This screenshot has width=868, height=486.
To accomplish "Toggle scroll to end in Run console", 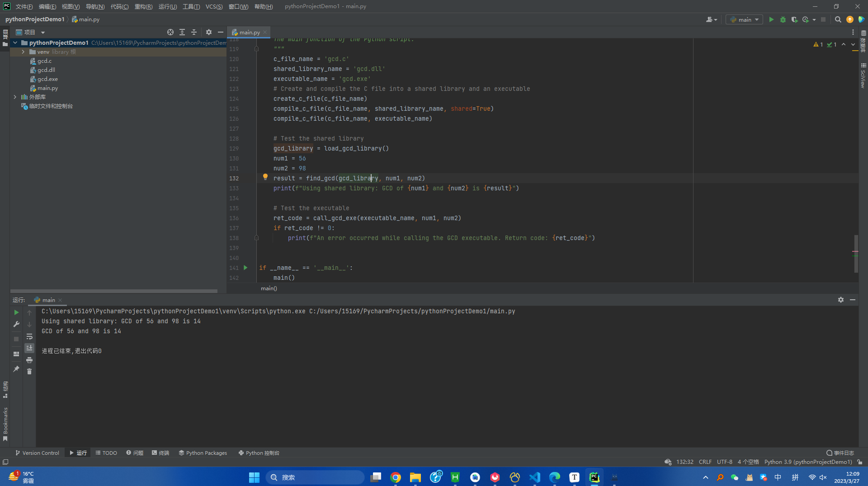I will pos(29,348).
